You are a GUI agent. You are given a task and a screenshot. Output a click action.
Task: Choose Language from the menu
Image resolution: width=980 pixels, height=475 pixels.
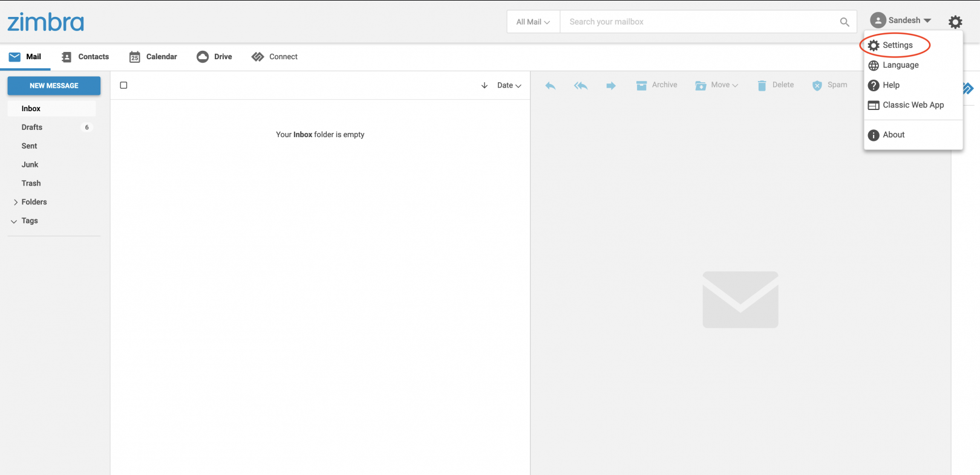click(901, 65)
